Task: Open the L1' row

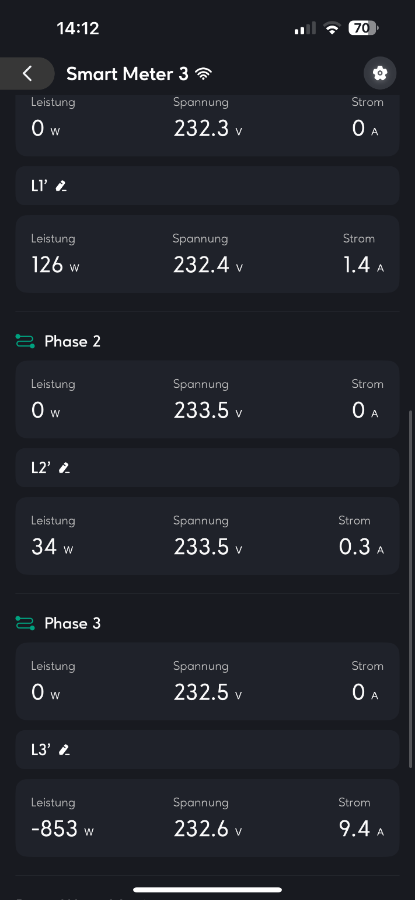Action: [207, 185]
